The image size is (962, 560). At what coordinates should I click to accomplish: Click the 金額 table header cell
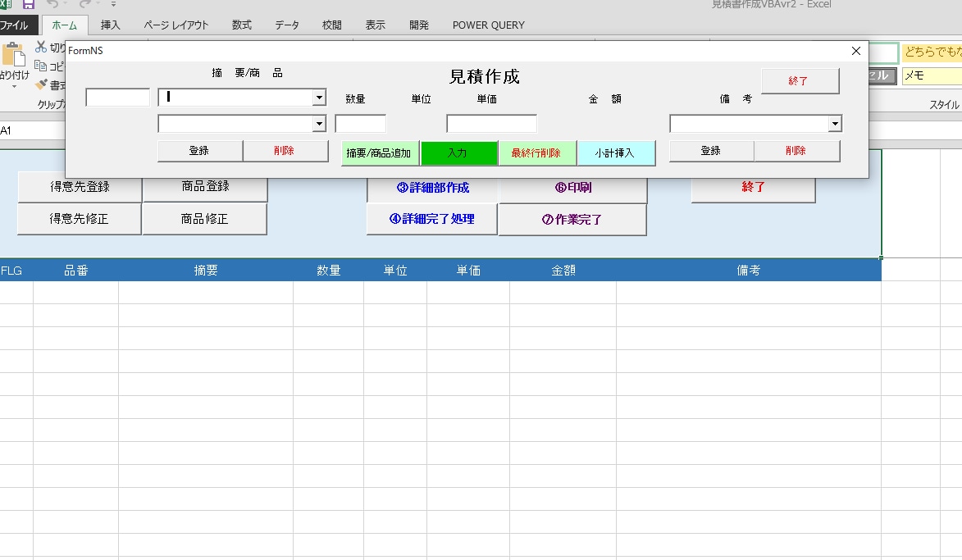tap(563, 271)
